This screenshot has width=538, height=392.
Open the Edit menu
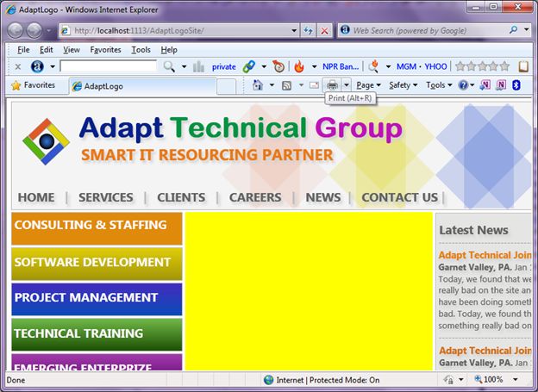click(x=47, y=50)
